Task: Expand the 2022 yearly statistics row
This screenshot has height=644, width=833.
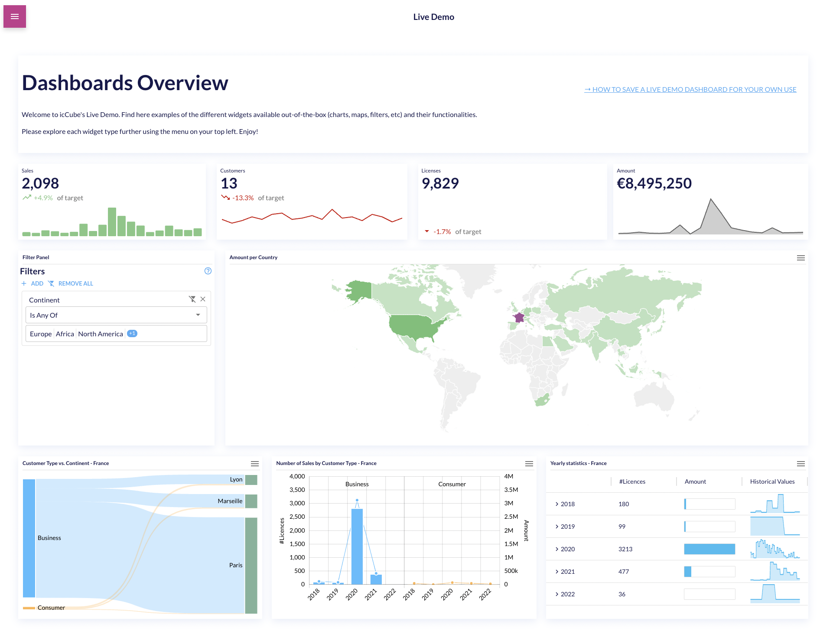Action: tap(557, 594)
